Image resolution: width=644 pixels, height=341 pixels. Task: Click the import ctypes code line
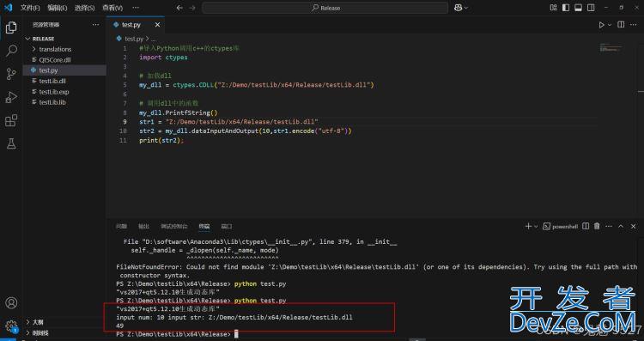tap(163, 58)
